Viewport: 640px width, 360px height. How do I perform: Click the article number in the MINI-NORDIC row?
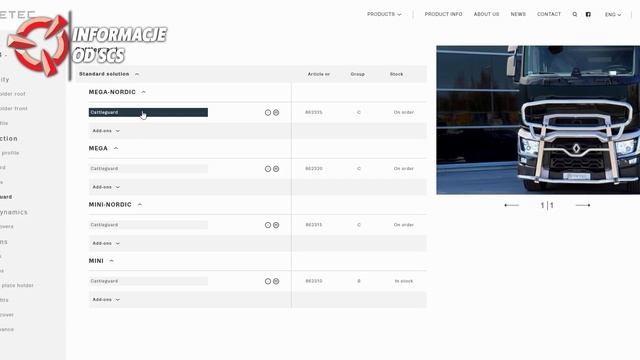tap(314, 225)
